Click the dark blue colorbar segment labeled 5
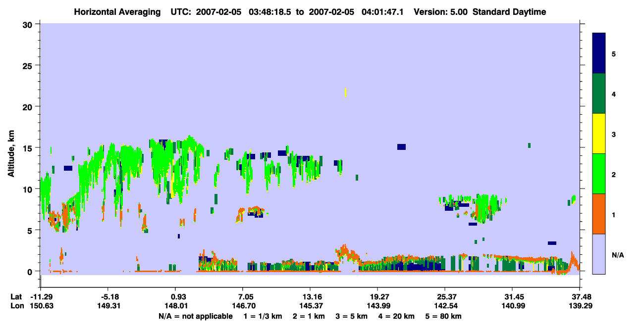644x330 pixels. pyautogui.click(x=599, y=53)
